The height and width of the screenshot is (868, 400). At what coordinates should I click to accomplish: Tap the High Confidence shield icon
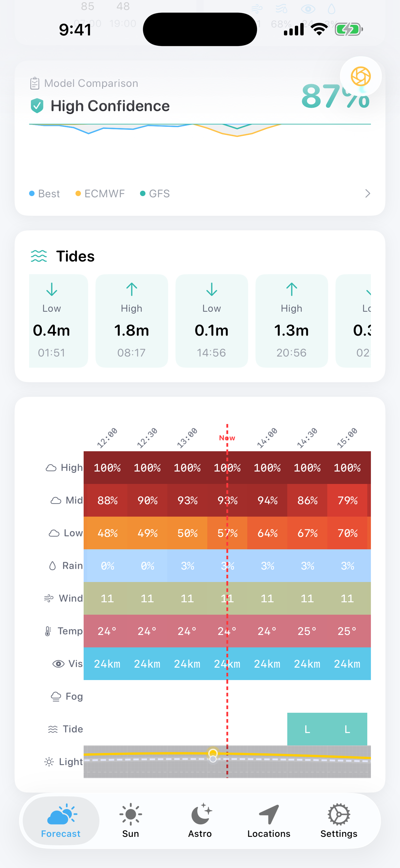pyautogui.click(x=37, y=106)
